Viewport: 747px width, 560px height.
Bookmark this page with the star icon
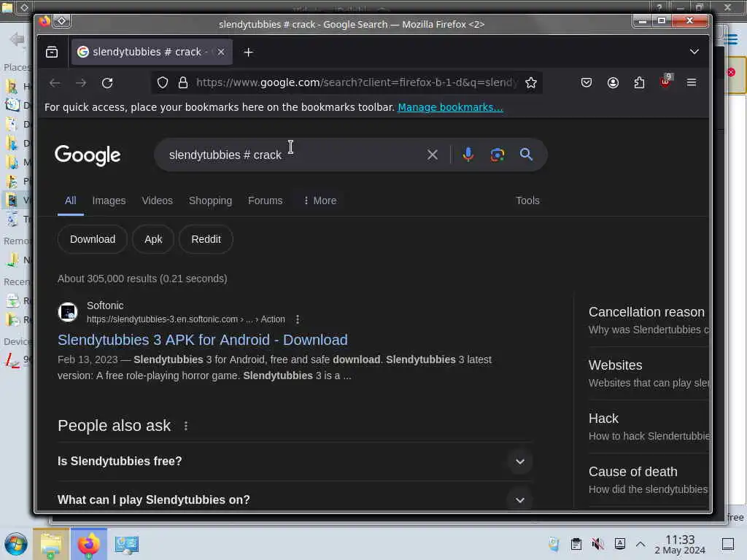point(531,83)
